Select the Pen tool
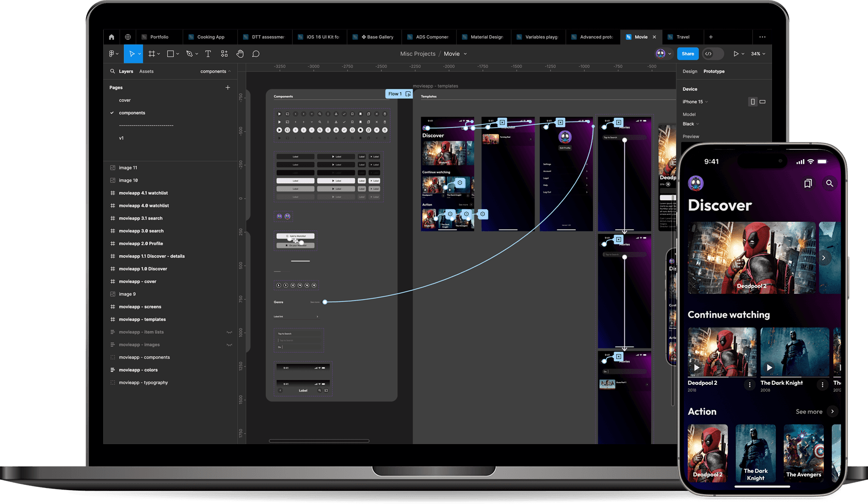Screen dimensions: 868x504 (189, 54)
